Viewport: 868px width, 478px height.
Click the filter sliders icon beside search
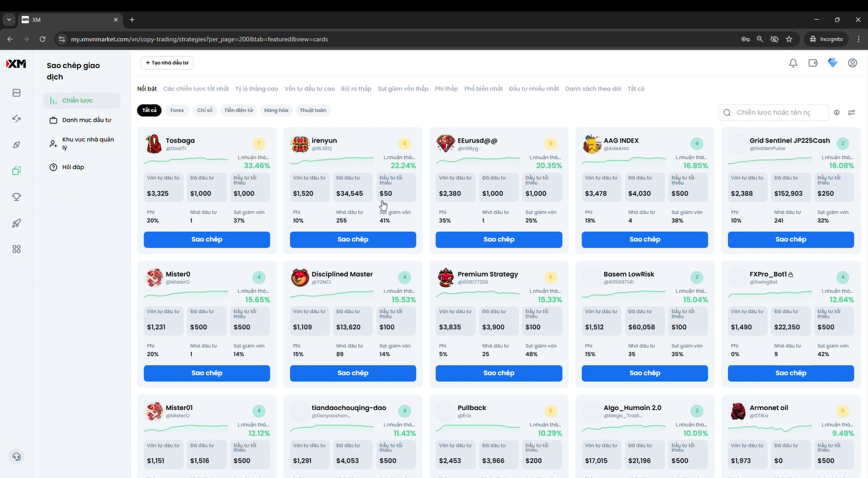tap(851, 113)
